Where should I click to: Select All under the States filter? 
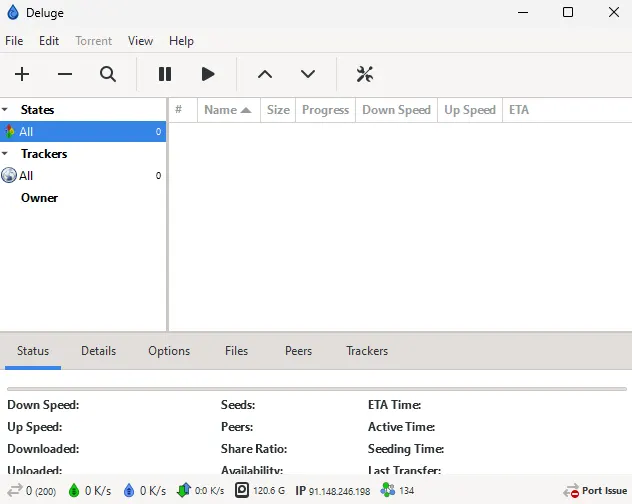(26, 132)
